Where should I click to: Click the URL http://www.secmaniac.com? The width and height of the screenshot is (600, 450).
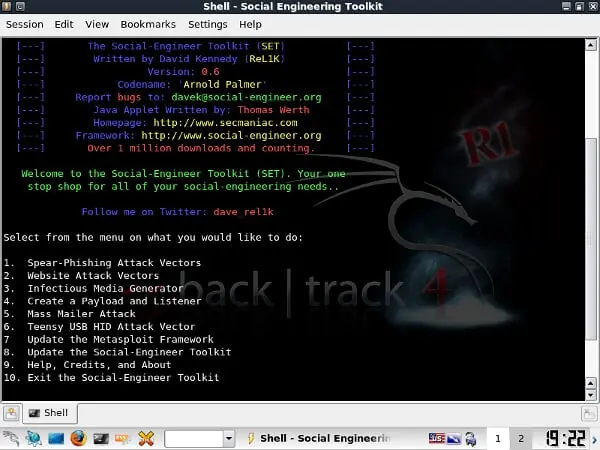coord(225,123)
